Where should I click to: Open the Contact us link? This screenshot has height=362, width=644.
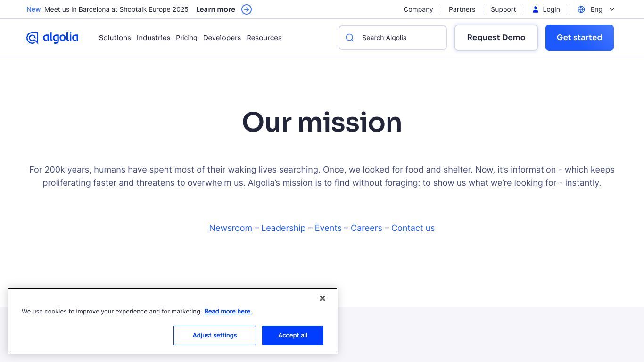coord(413,228)
